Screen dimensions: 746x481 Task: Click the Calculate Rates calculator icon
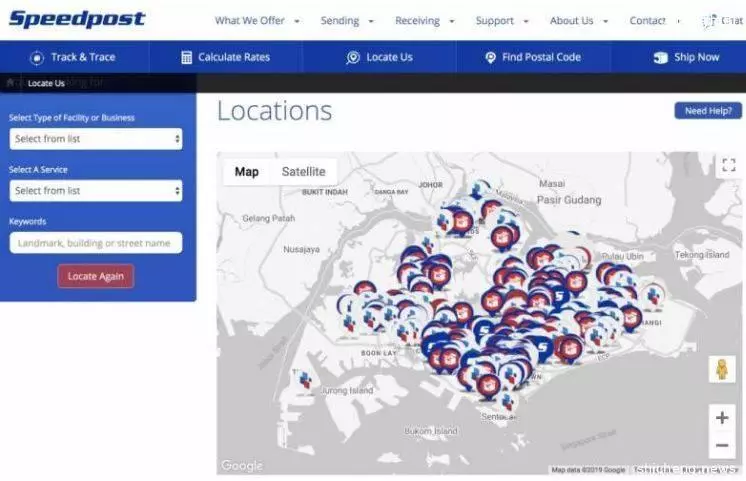click(x=186, y=58)
